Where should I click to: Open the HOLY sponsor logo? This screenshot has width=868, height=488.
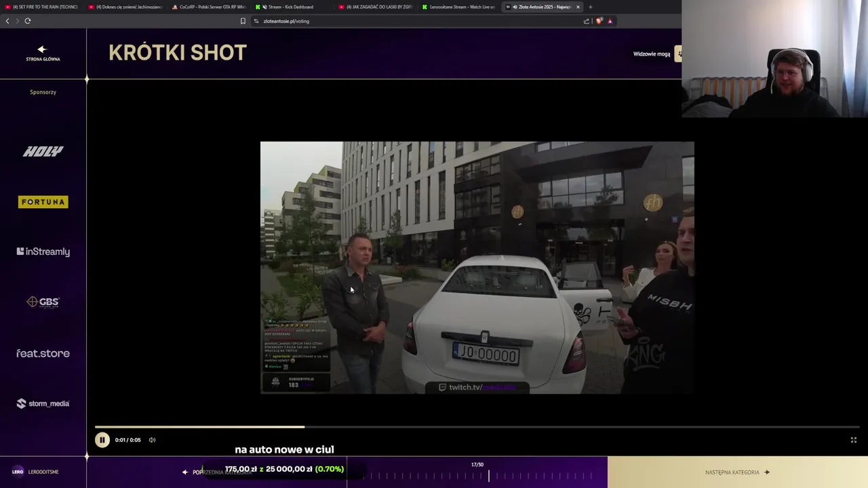coord(43,151)
